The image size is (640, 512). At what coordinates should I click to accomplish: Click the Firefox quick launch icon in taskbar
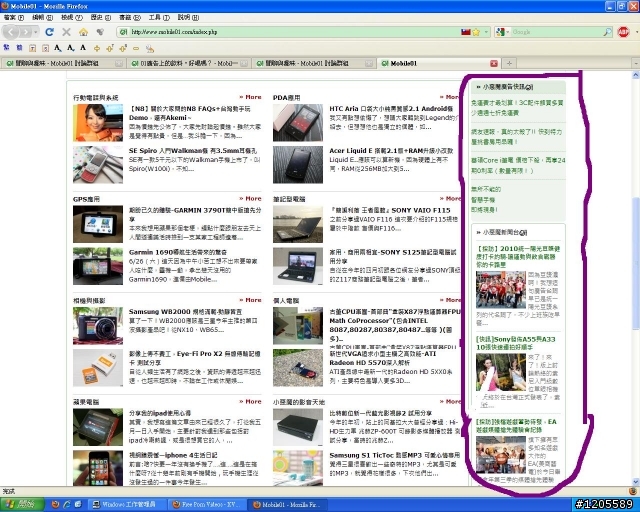click(56, 504)
